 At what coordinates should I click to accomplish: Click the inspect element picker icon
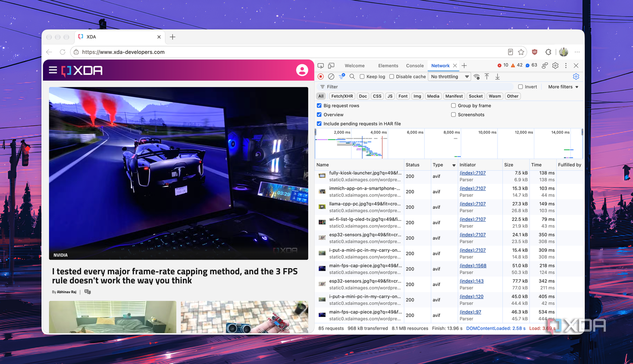click(x=321, y=66)
